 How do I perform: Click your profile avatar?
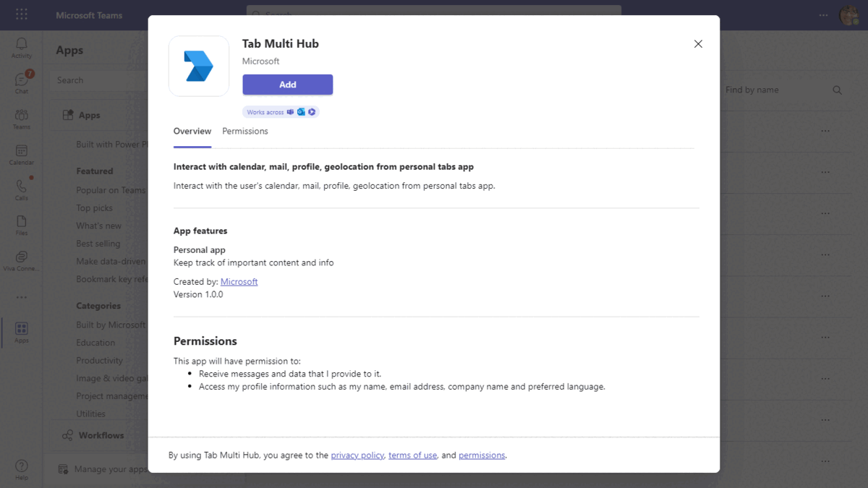pos(849,14)
